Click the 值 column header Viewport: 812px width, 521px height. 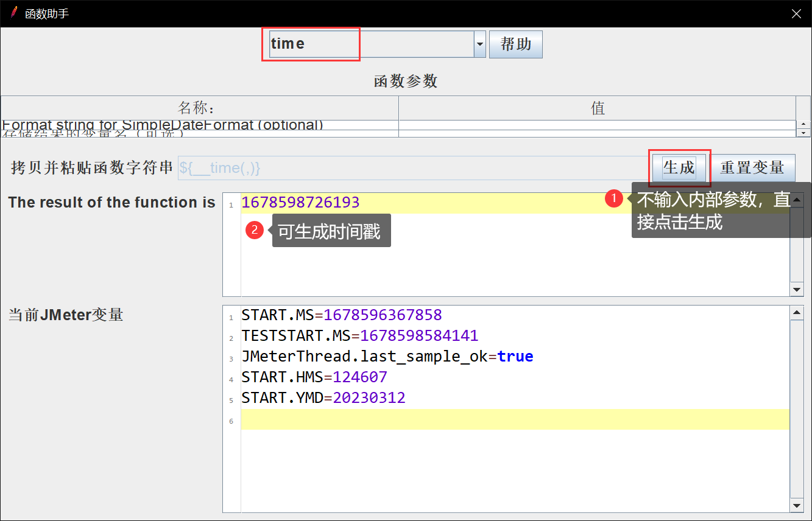coord(597,108)
